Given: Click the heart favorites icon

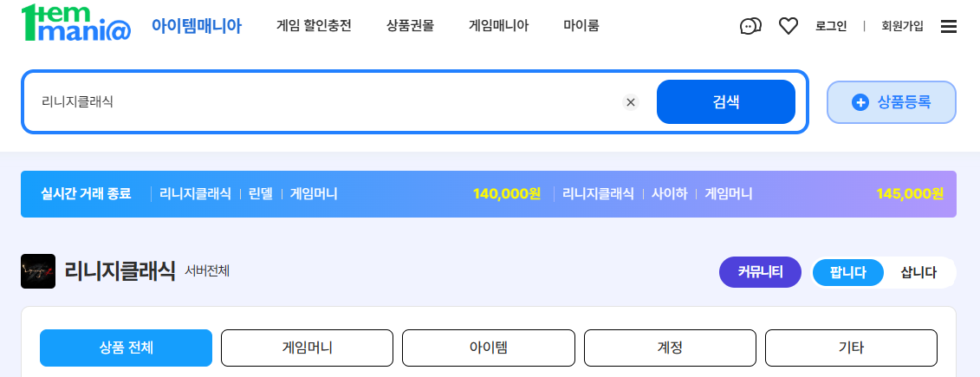Looking at the screenshot, I should point(789,26).
